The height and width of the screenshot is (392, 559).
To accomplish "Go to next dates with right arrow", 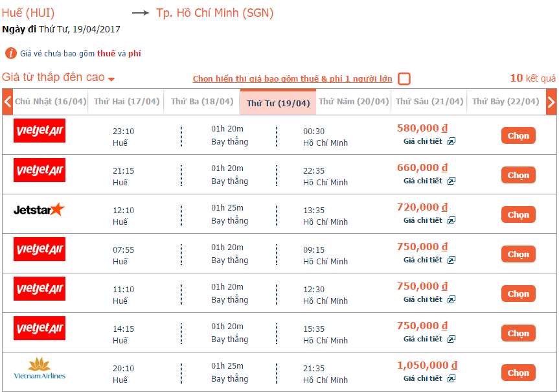I will pos(551,102).
